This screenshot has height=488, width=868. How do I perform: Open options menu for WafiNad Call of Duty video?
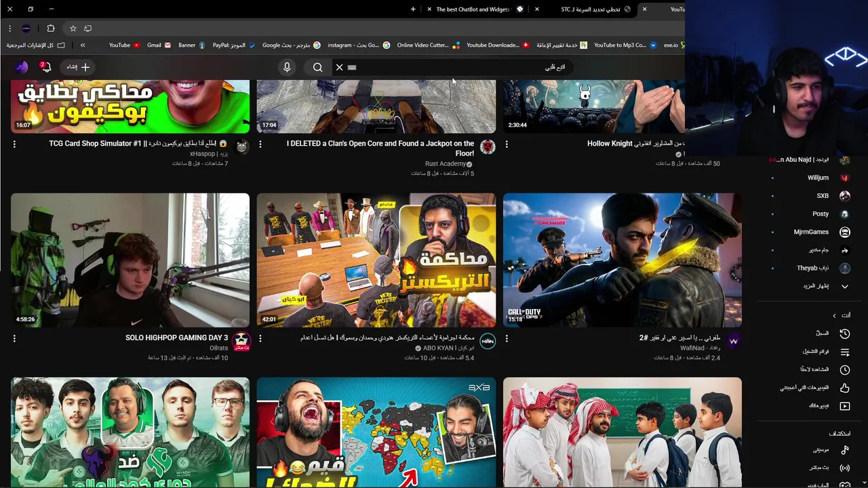(507, 338)
